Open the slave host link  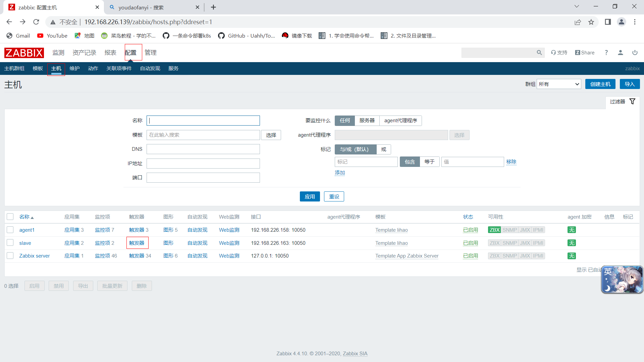click(x=25, y=243)
